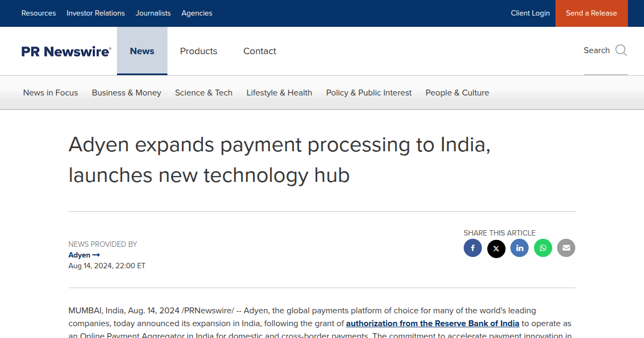
Task: Browse Lifestyle & Health stories
Action: [279, 92]
